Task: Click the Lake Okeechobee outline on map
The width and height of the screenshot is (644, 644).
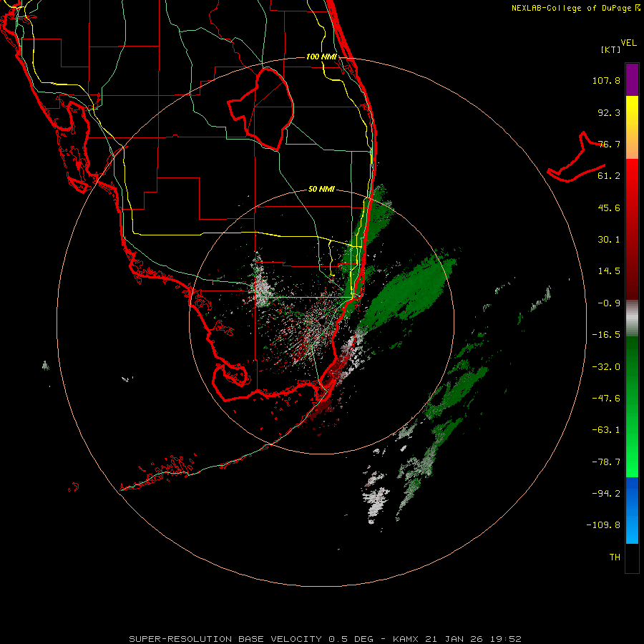Action: point(260,109)
